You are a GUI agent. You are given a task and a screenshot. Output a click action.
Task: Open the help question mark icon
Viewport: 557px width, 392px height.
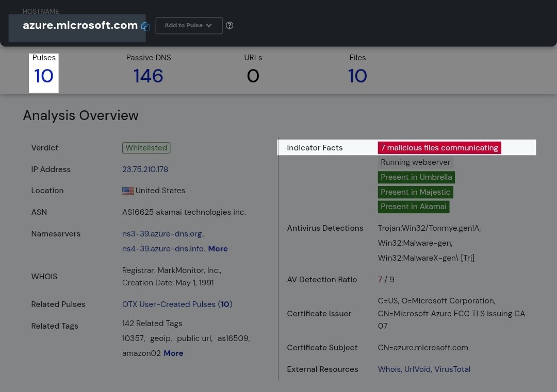coord(230,25)
